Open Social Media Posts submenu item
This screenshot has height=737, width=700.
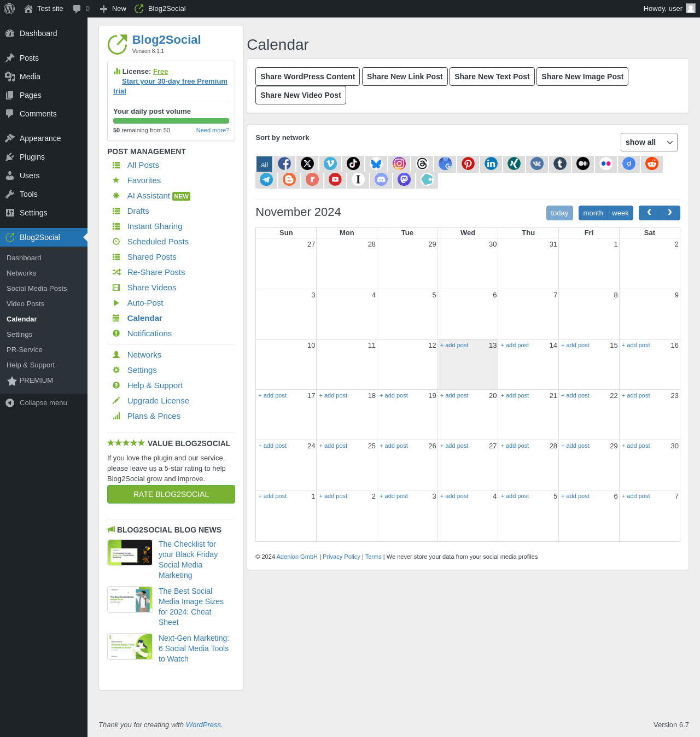[37, 289]
